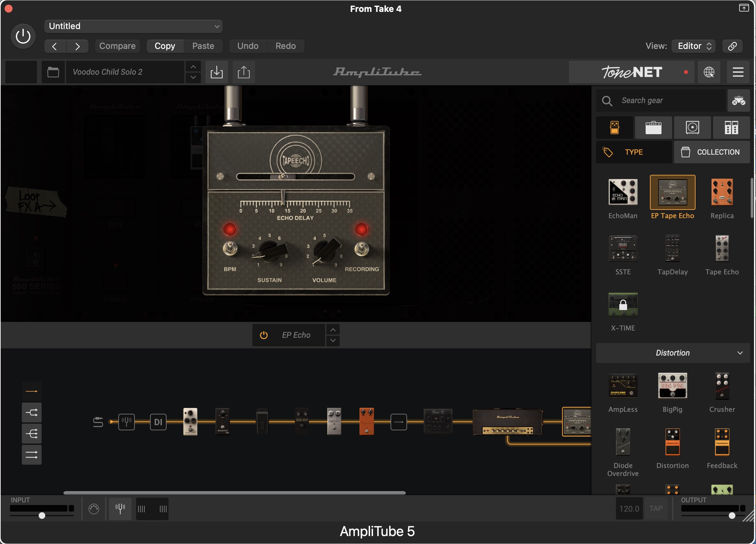Select the Replica delay pedal
This screenshot has width=756, height=544.
coord(722,192)
